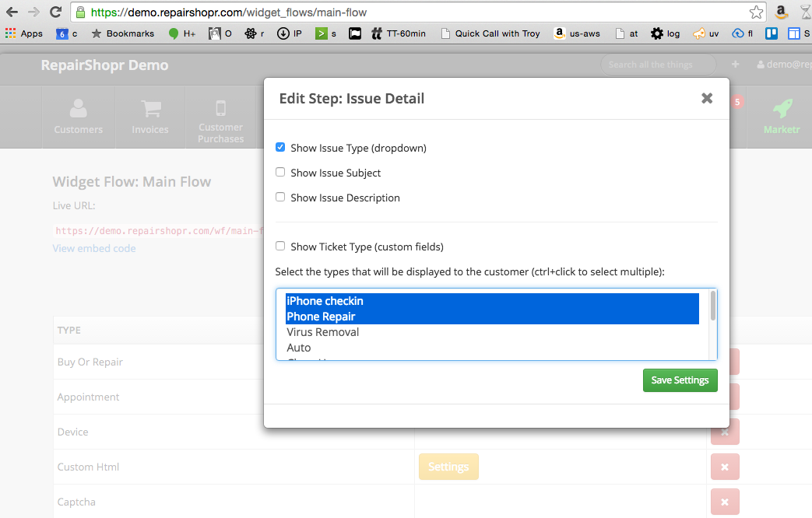
Task: Open the Amazon extension icon
Action: click(x=781, y=12)
